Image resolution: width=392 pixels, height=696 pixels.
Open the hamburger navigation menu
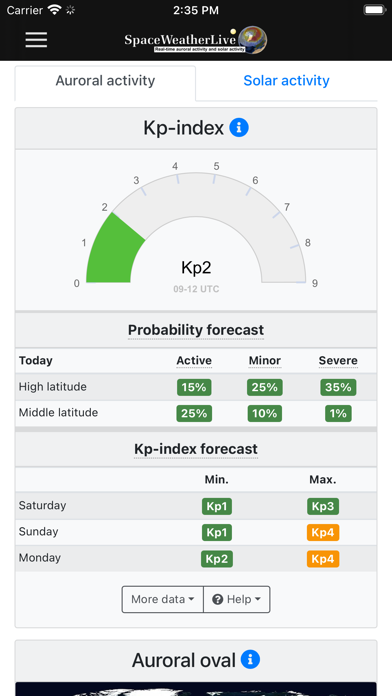click(x=36, y=40)
